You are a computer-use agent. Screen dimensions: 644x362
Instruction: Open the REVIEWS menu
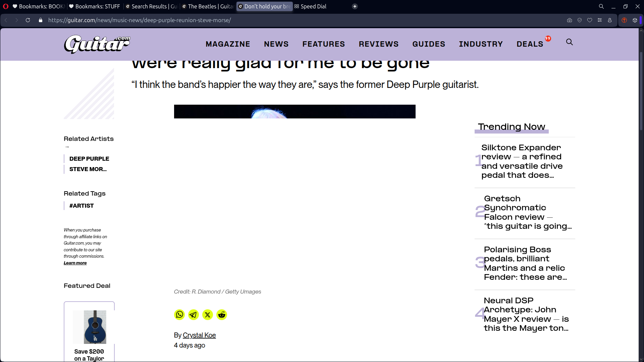(378, 44)
